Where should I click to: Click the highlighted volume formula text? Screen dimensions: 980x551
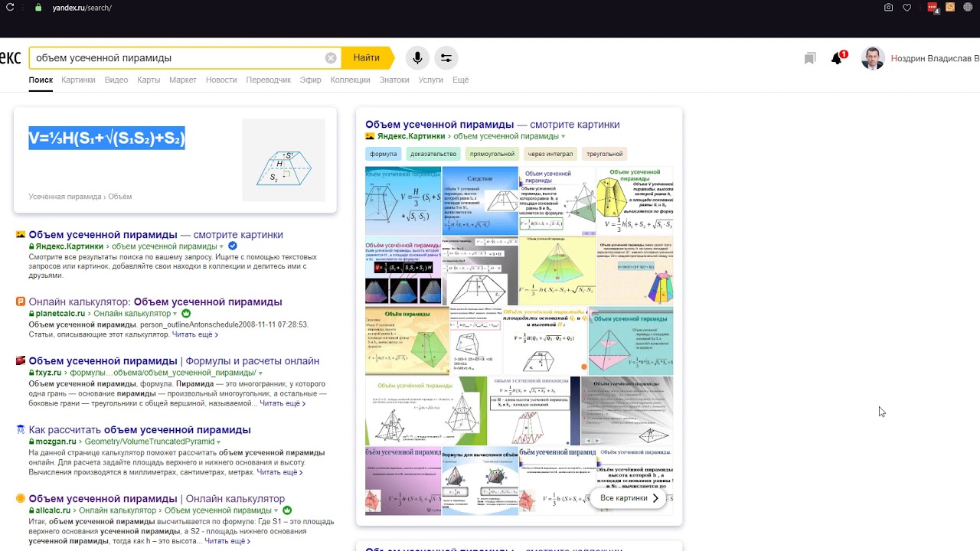[107, 138]
